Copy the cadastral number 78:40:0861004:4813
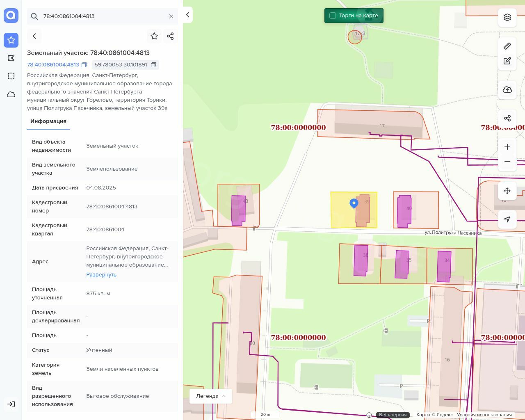 point(84,65)
